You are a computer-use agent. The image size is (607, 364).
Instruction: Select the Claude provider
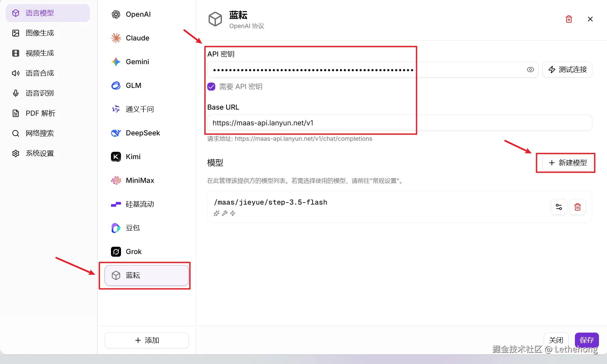(147, 38)
